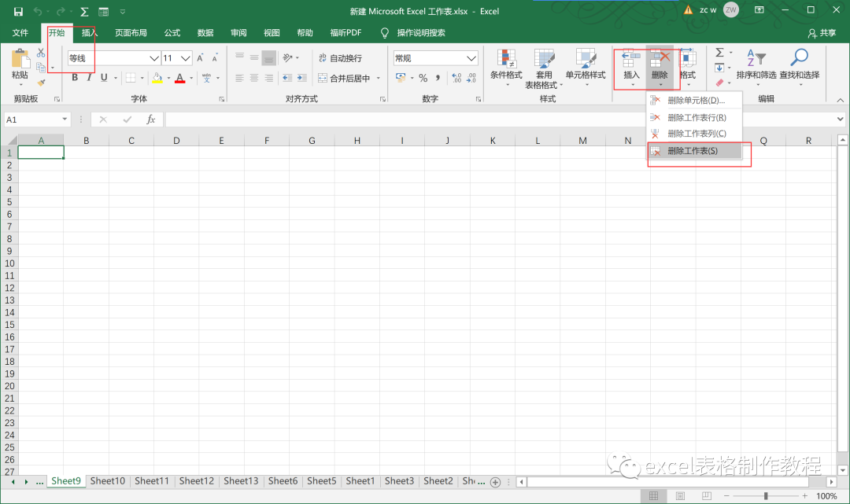850x504 pixels.
Task: Open the font size dropdown showing 11
Action: point(186,58)
